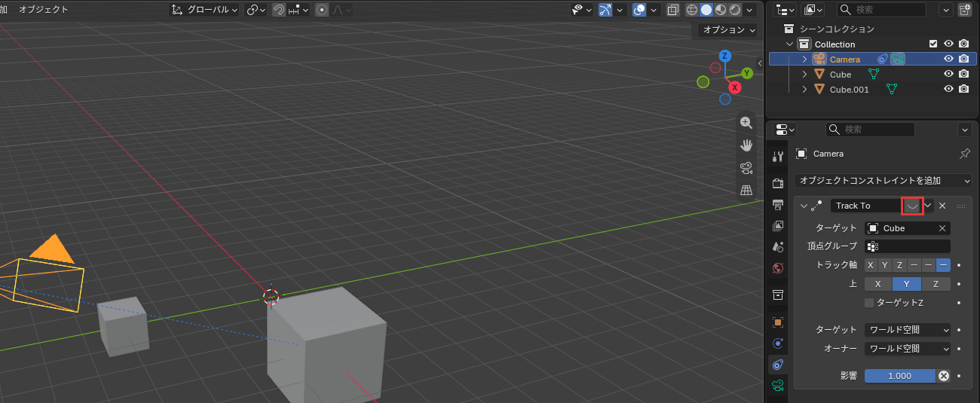Viewport: 980px width, 403px height.
Task: Uncheck the Collection exclude checkbox
Action: point(933,44)
